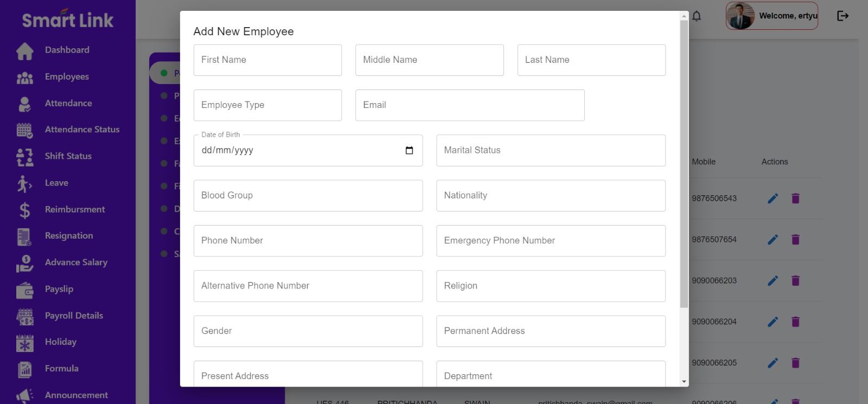The image size is (868, 404).
Task: Open the Shift Status icon
Action: 24,157
